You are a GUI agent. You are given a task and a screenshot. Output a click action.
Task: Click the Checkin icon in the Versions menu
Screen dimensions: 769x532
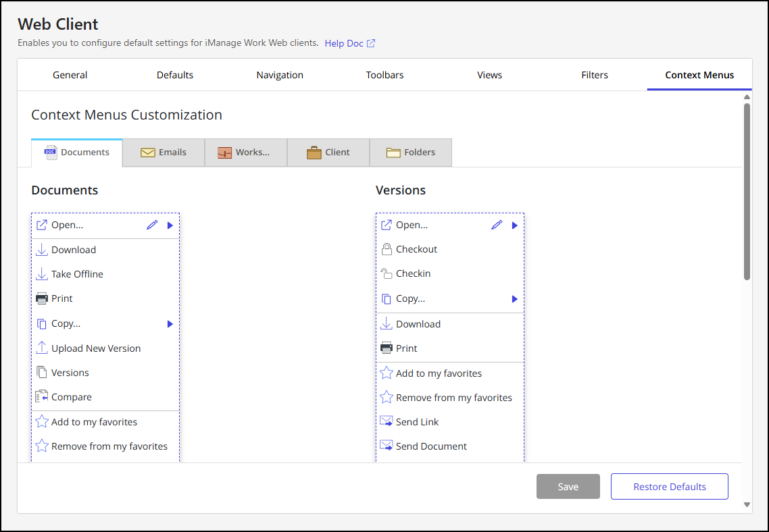[386, 273]
